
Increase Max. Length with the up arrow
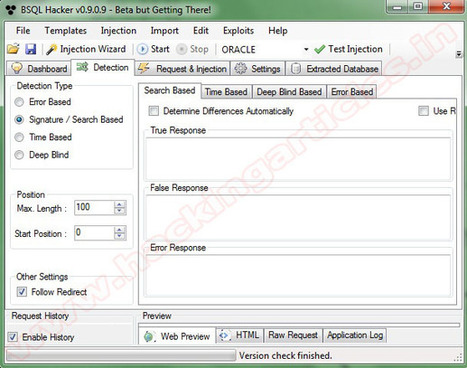120,204
